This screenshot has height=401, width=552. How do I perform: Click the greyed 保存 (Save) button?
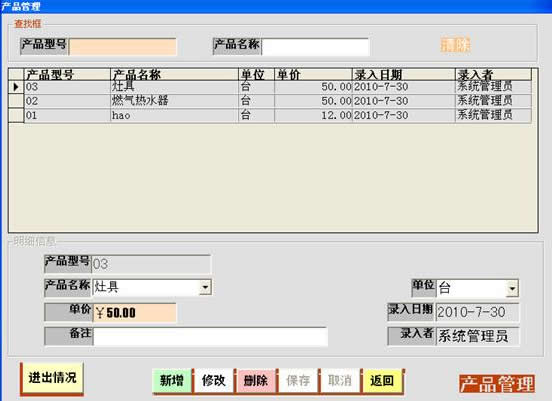coord(298,381)
